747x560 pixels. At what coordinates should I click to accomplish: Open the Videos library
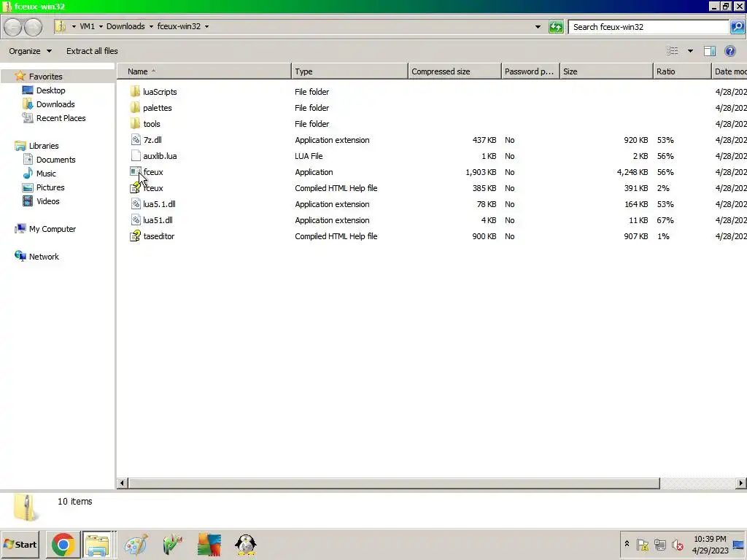48,201
